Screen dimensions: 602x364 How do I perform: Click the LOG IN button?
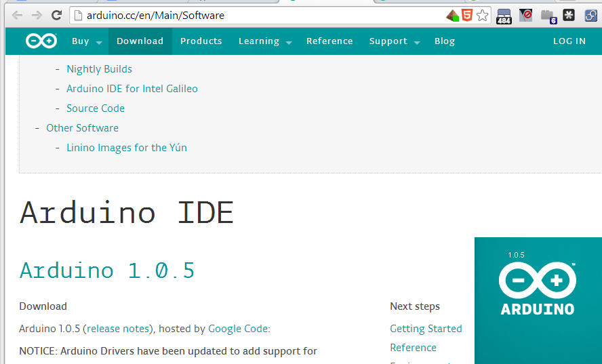(x=569, y=41)
